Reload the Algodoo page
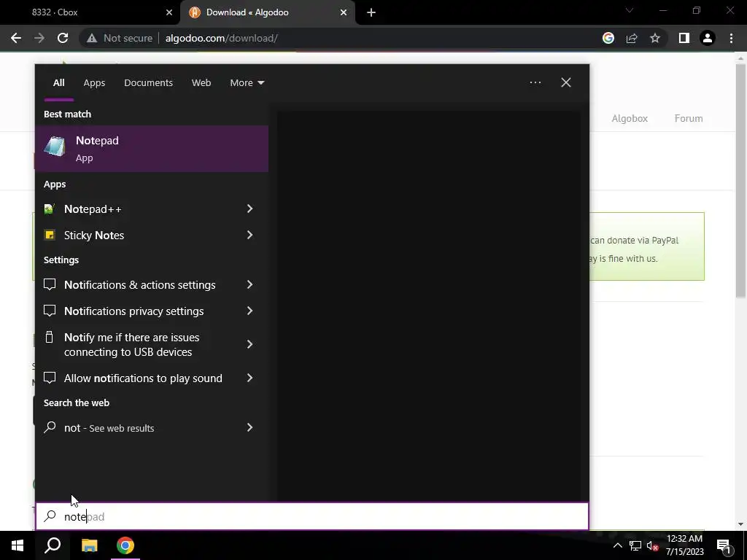 click(63, 38)
